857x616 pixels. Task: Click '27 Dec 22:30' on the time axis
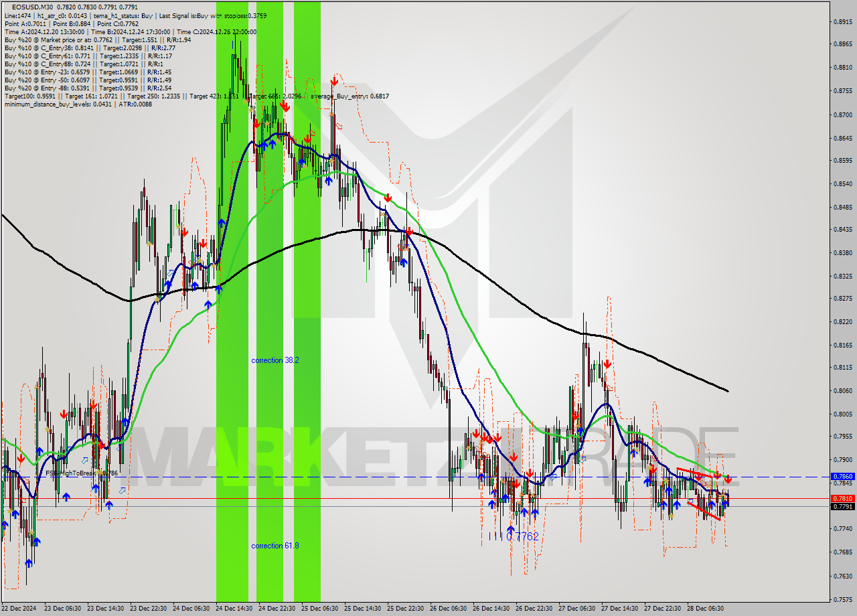662,609
